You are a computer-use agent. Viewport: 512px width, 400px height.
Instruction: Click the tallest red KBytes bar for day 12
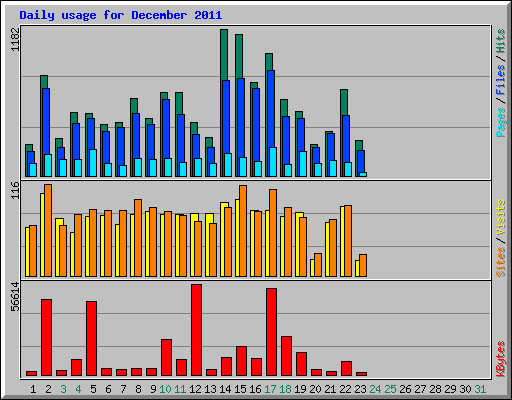pyautogui.click(x=196, y=330)
